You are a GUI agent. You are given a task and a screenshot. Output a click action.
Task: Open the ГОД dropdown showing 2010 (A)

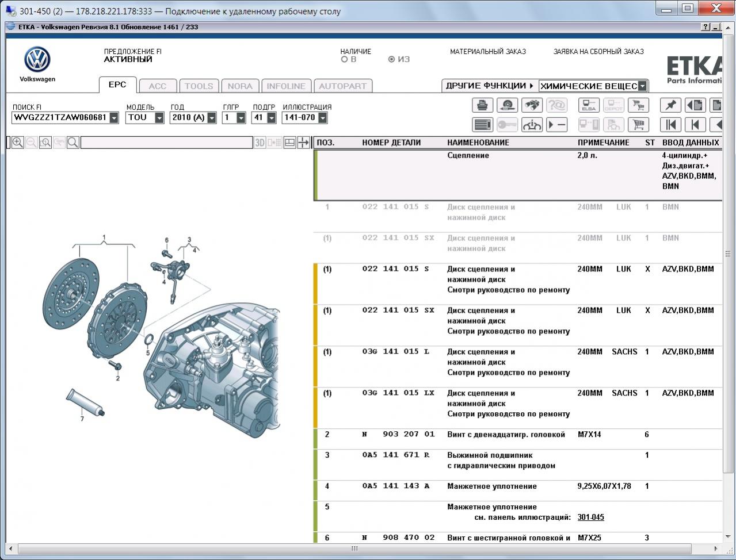[212, 118]
